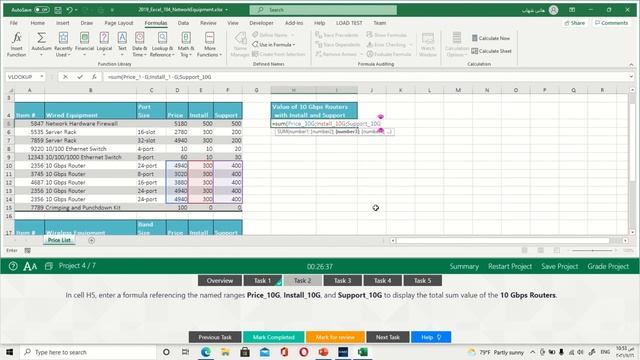
Task: Open the Math & Trig functions icon
Action: click(186, 38)
